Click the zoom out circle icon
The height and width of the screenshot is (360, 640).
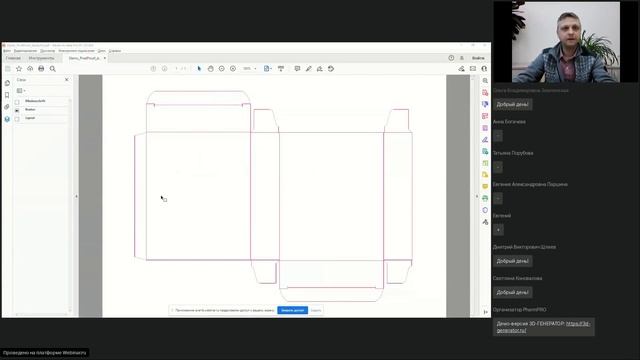[222, 69]
